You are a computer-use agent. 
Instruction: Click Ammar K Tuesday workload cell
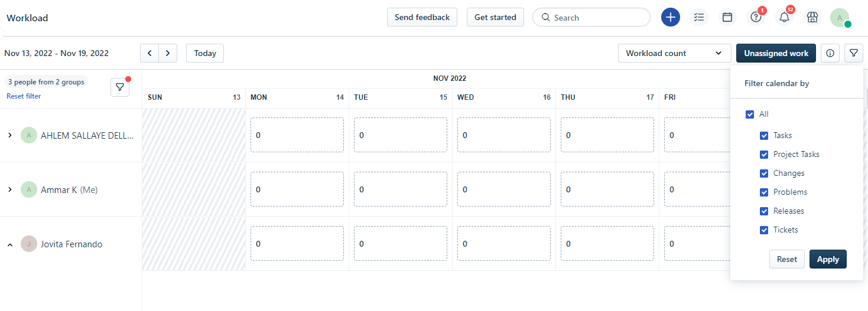point(401,189)
